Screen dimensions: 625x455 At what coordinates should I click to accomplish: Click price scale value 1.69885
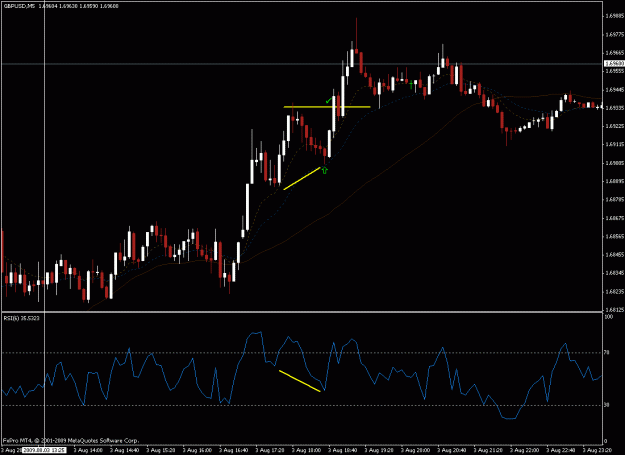614,16
